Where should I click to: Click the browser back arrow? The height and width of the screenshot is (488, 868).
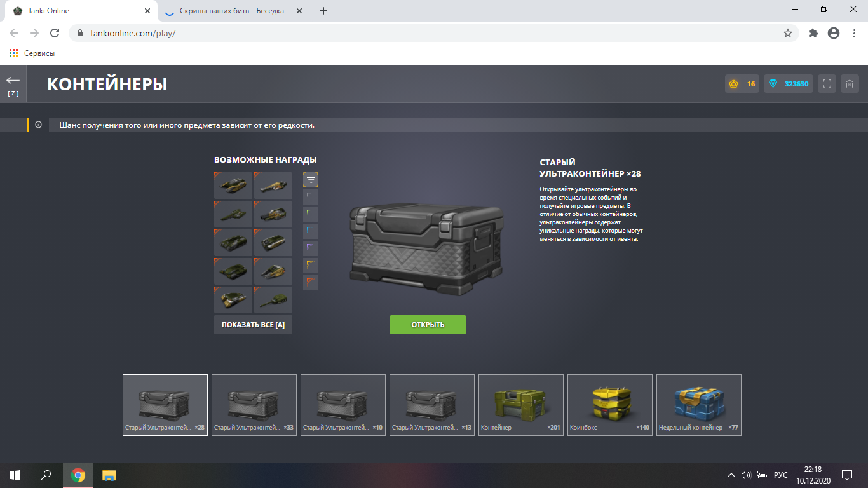pyautogui.click(x=14, y=33)
